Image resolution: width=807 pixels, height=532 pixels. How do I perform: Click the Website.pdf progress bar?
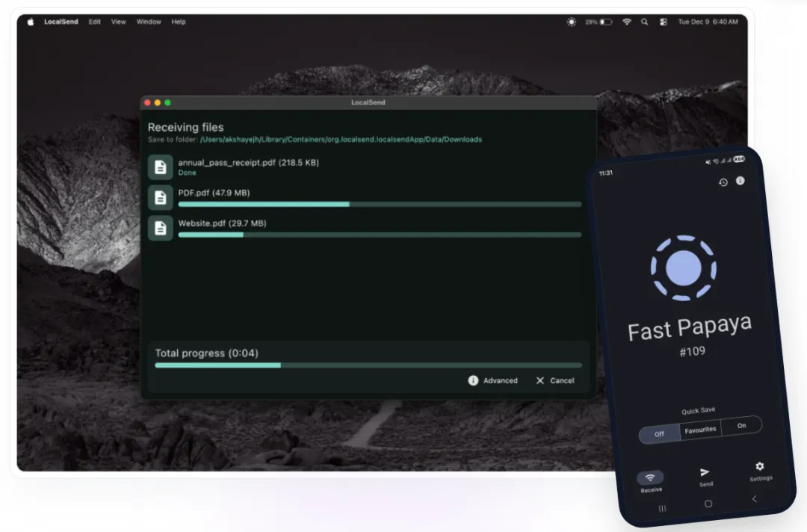click(380, 235)
